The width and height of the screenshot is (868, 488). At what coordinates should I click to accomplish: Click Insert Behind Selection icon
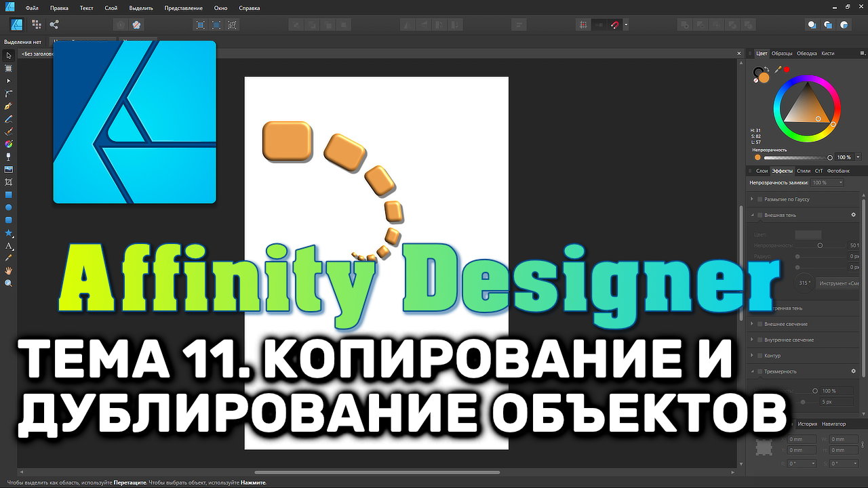tap(812, 25)
